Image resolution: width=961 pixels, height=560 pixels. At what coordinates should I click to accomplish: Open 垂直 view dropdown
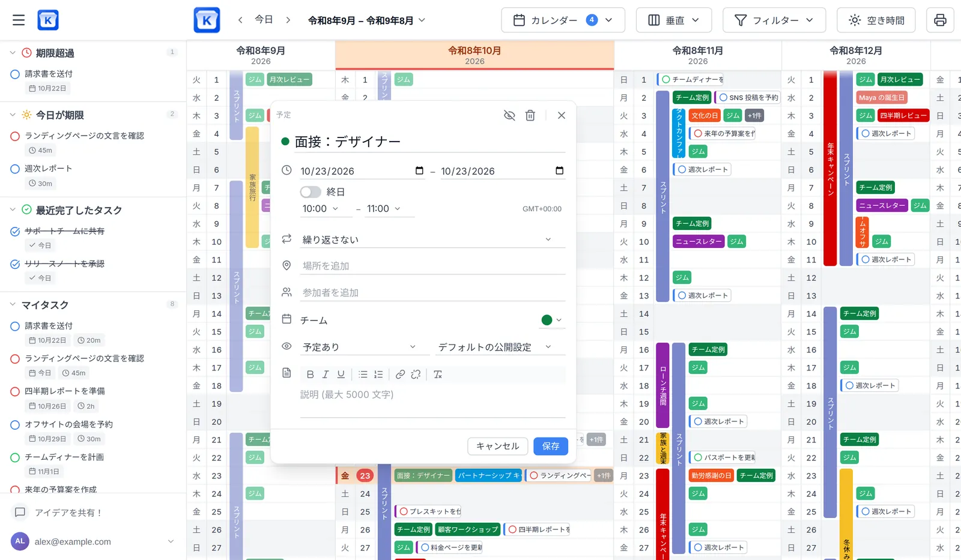coord(674,20)
